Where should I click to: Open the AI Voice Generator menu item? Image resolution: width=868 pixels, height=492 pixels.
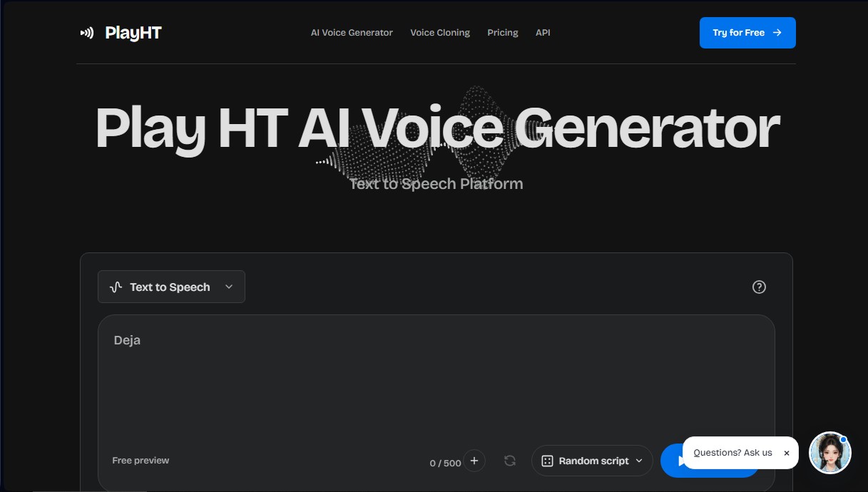click(x=352, y=33)
